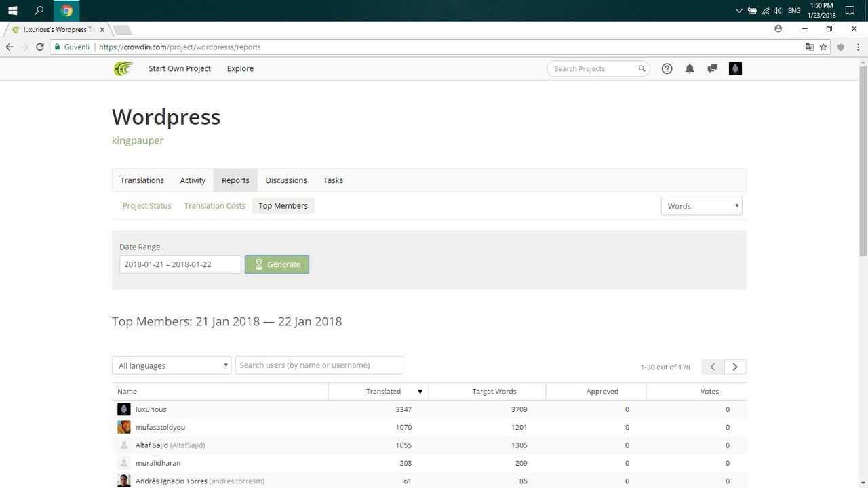The width and height of the screenshot is (868, 488).
Task: Open the Discussions tab
Action: [x=286, y=180]
